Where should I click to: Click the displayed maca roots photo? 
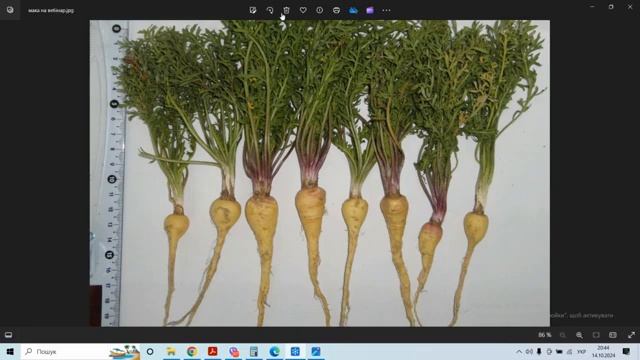[320, 173]
